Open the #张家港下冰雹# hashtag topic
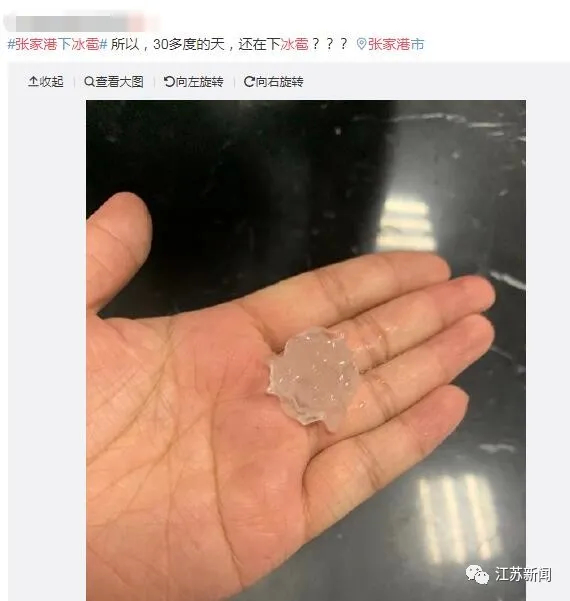 click(x=57, y=44)
